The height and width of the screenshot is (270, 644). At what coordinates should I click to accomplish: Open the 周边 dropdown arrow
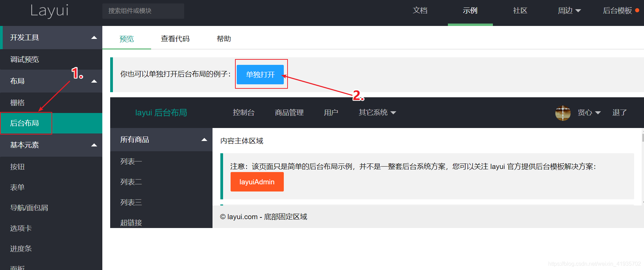(578, 11)
